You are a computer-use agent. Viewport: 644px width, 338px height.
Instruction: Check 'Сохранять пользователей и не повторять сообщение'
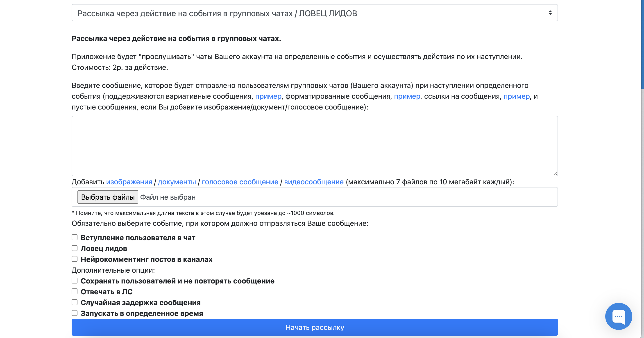tap(74, 281)
